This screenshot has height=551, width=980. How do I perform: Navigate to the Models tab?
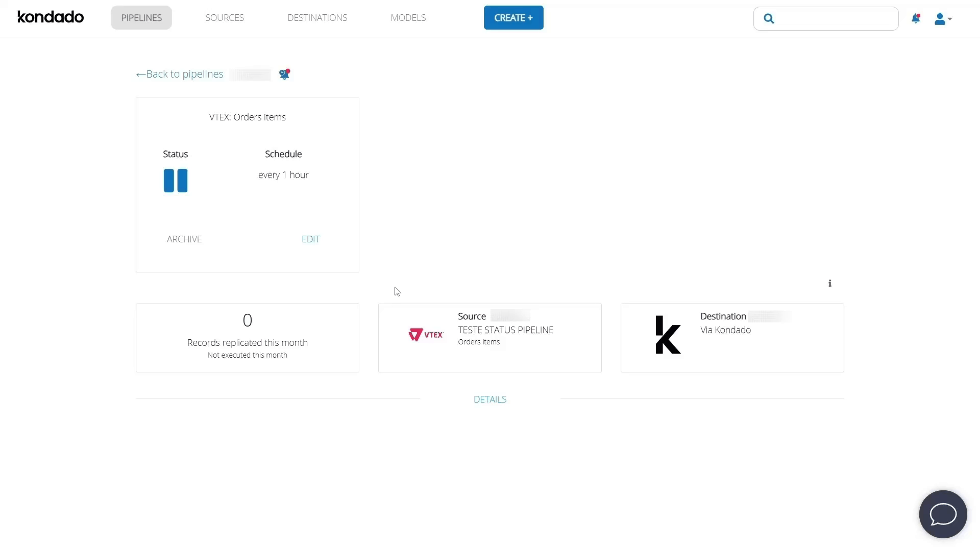pyautogui.click(x=408, y=18)
